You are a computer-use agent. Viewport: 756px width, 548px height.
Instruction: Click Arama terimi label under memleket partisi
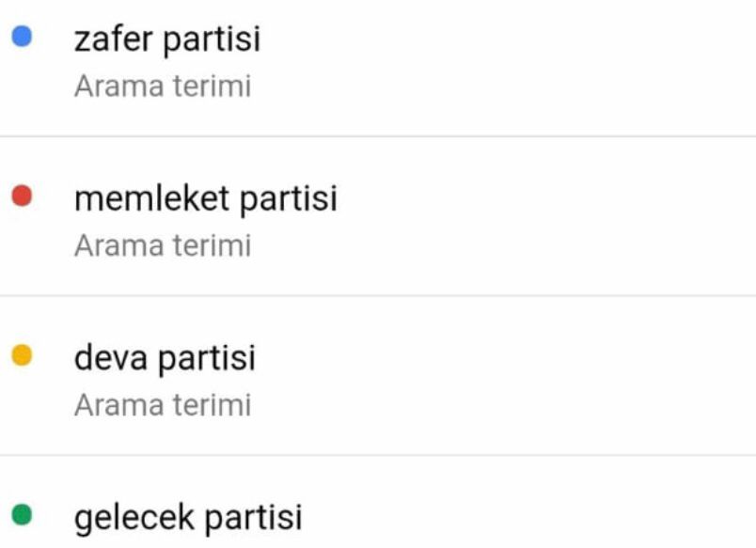(163, 246)
